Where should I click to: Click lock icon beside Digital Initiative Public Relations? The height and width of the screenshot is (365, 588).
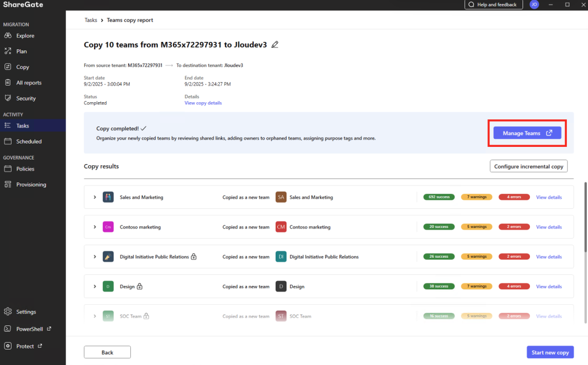(x=194, y=257)
